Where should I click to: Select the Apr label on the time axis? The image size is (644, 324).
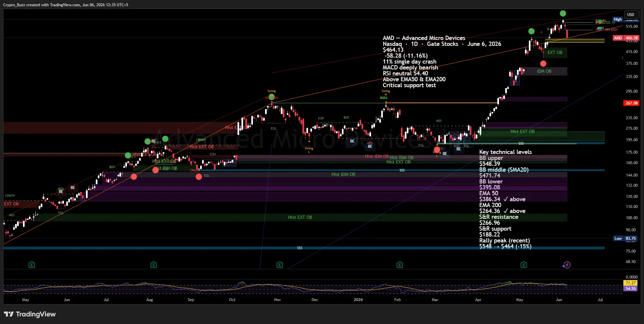pos(478,300)
